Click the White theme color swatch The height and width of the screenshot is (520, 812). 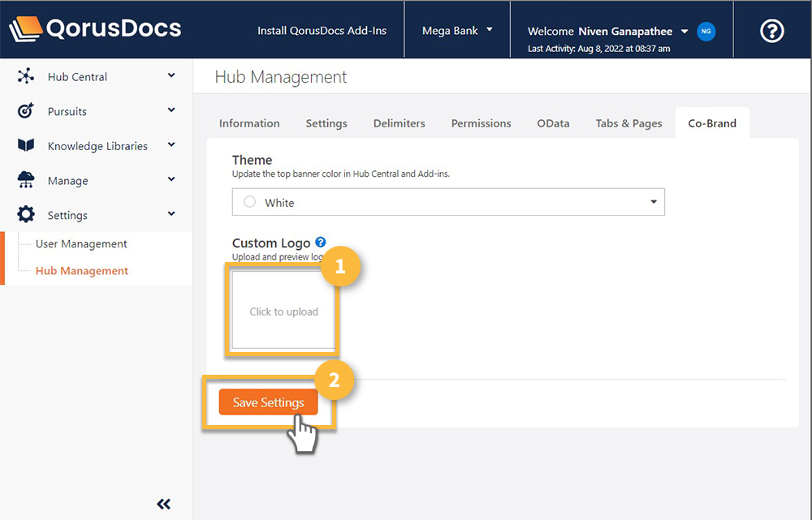[249, 203]
